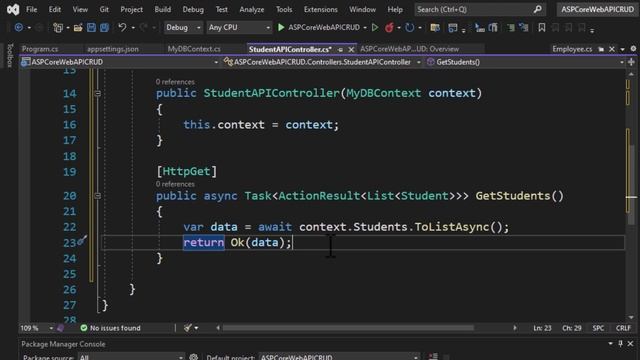
Task: Open the Any CPU platform dropdown
Action: pyautogui.click(x=239, y=27)
